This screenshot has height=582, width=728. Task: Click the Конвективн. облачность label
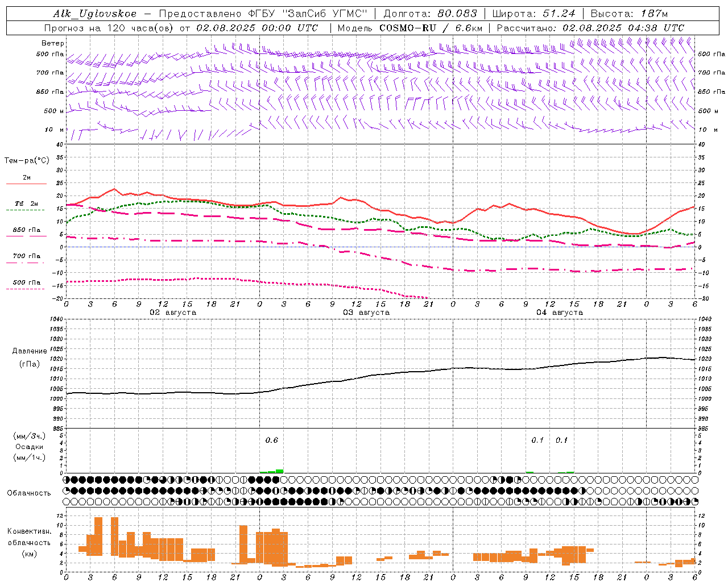(29, 537)
